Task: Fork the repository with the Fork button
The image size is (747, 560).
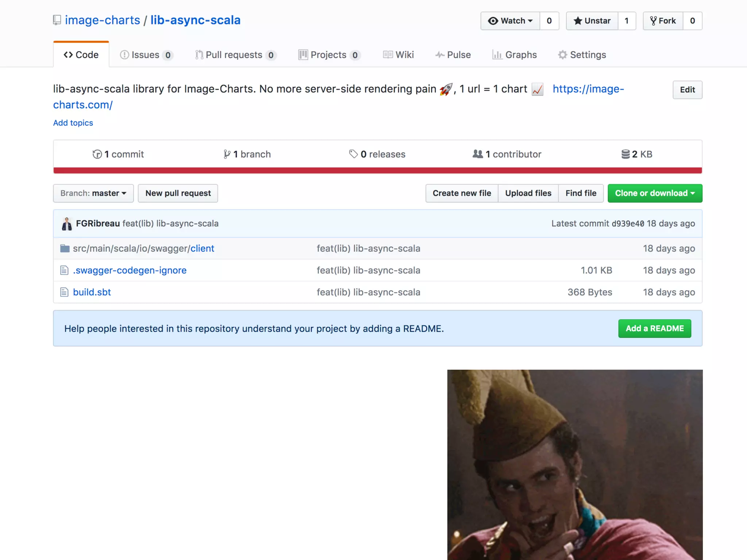Action: (x=663, y=21)
